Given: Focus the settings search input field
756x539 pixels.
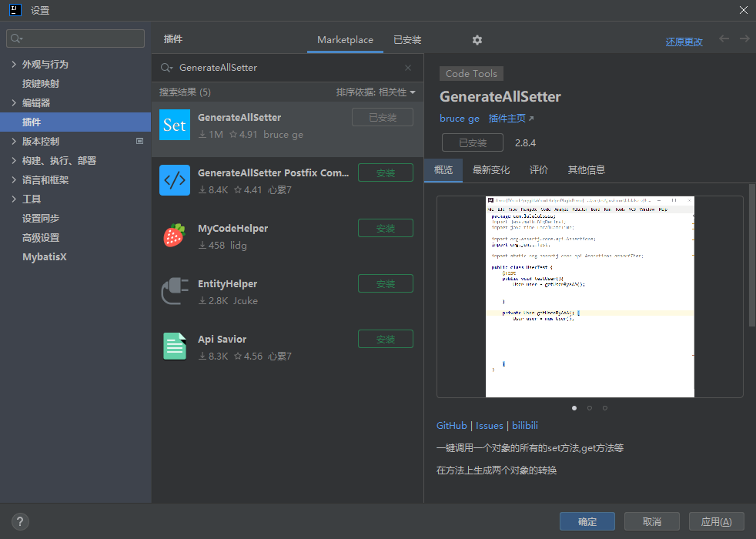Looking at the screenshot, I should pyautogui.click(x=75, y=38).
